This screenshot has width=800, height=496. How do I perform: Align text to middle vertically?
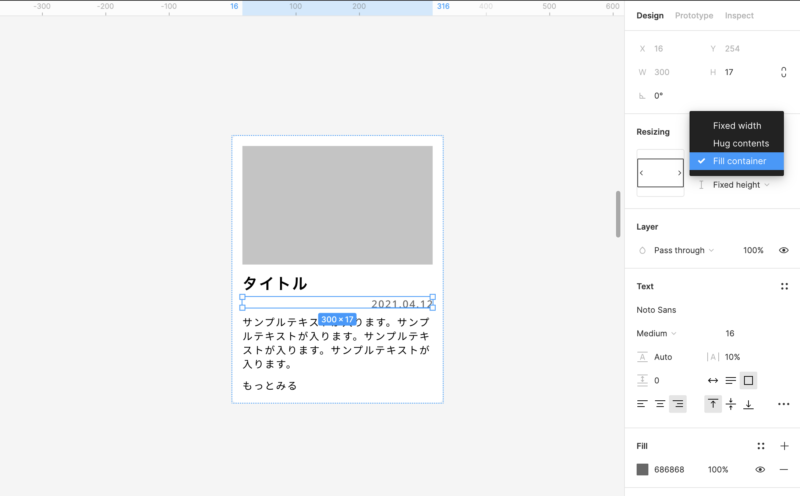click(x=731, y=404)
